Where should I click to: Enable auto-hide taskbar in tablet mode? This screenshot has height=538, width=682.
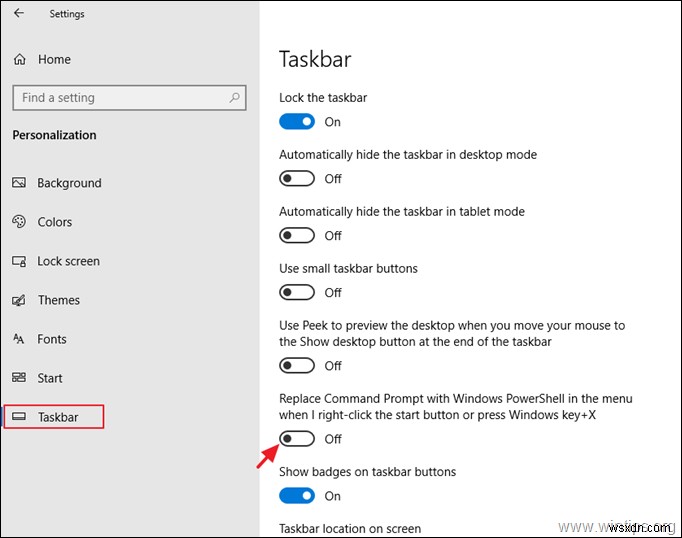coord(297,236)
